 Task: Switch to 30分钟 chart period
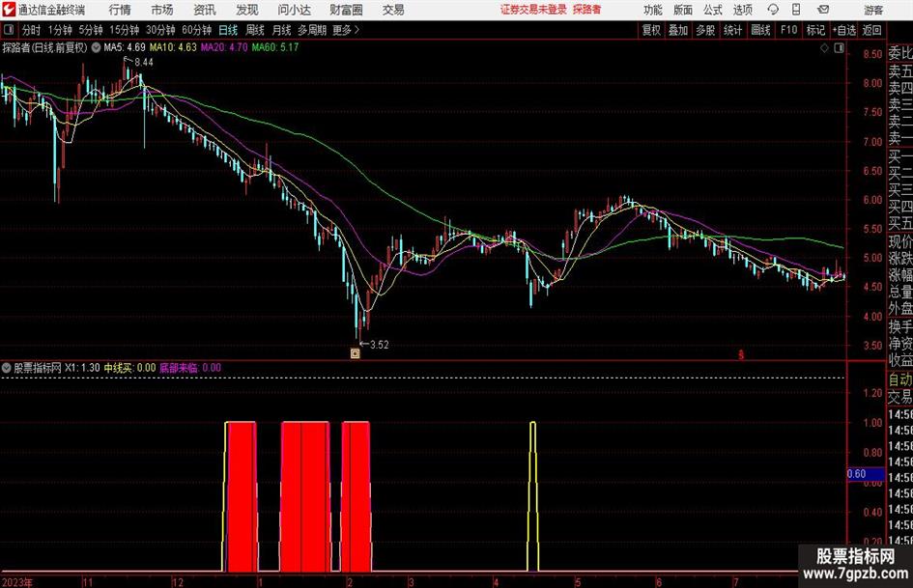160,30
